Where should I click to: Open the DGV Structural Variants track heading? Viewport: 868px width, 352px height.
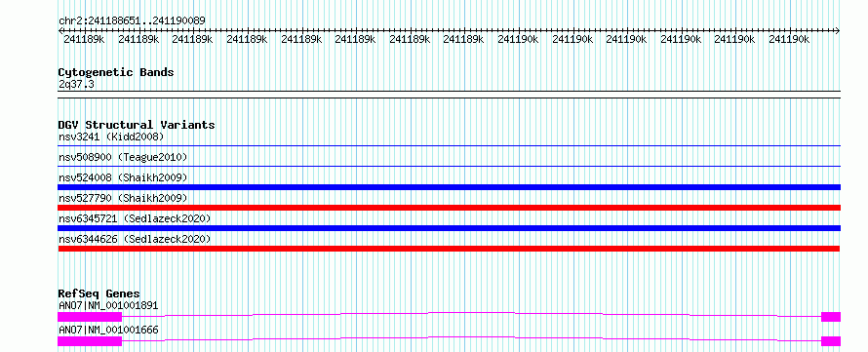pyautogui.click(x=137, y=125)
